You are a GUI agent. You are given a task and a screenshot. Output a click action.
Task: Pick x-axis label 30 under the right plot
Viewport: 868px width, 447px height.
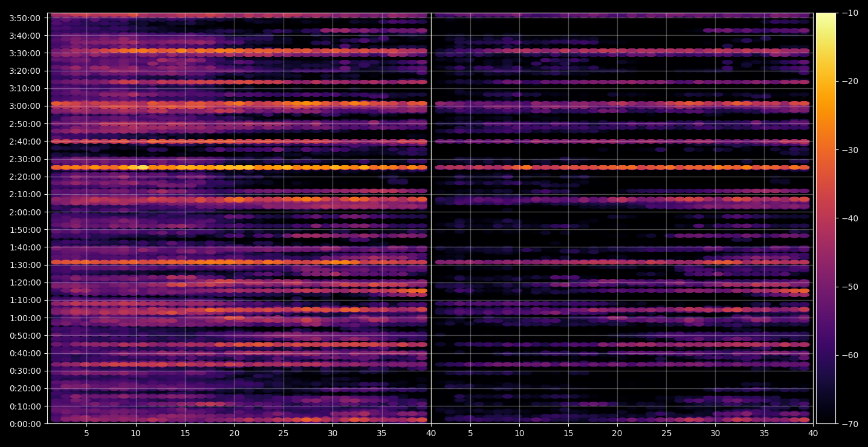(x=715, y=433)
